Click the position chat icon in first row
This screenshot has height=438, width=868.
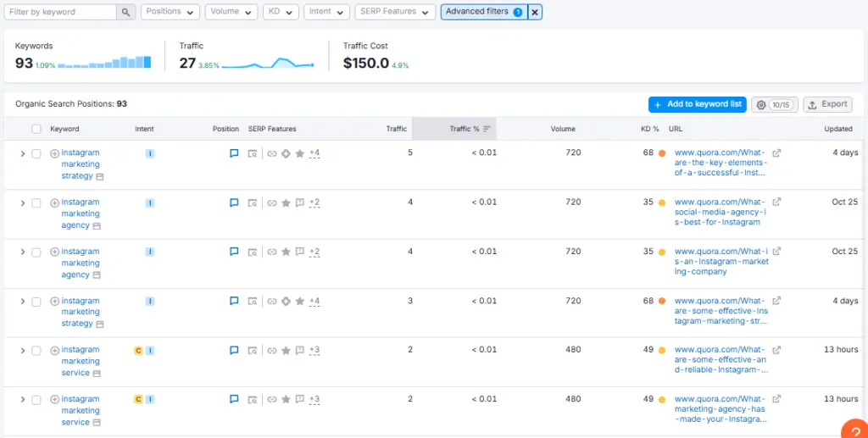[x=234, y=153]
